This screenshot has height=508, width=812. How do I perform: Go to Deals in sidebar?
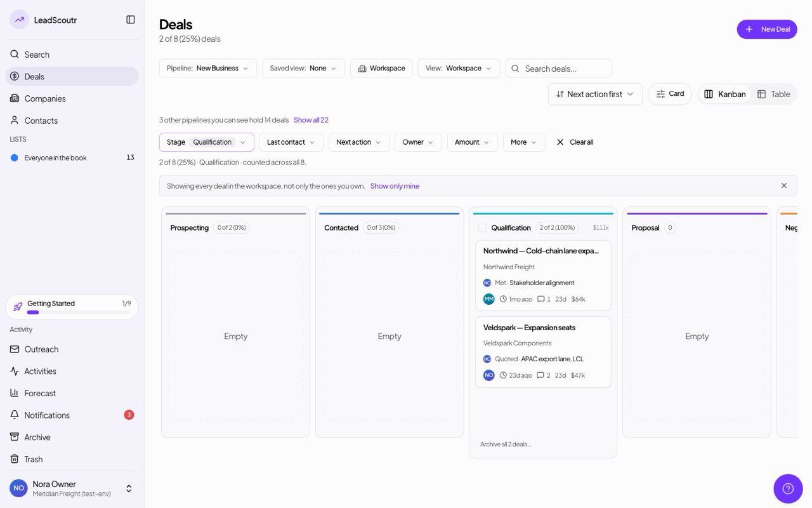point(72,76)
